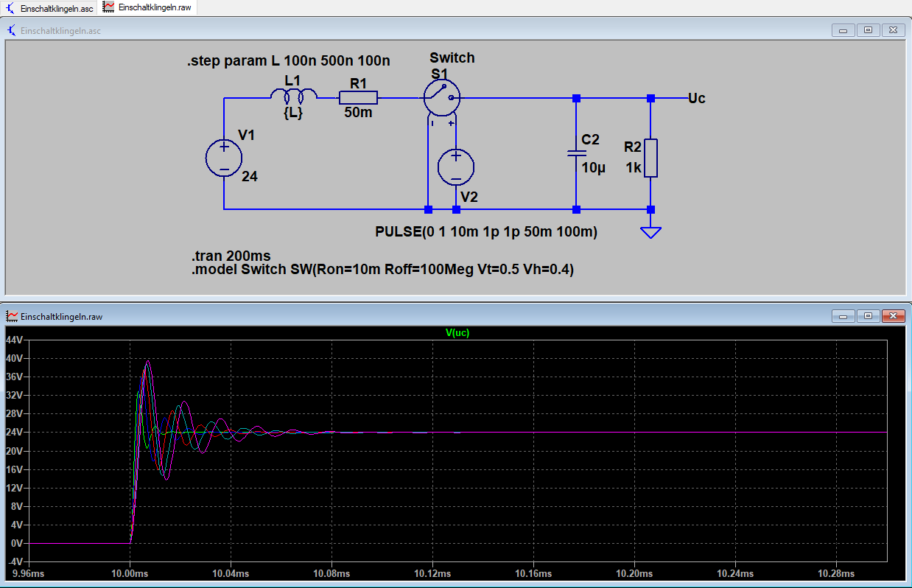Select inductor L1 symbol
The image size is (912, 588).
click(x=293, y=95)
